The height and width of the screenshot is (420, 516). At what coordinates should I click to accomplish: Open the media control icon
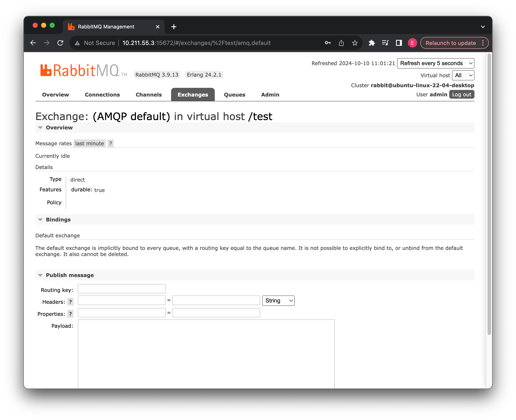coord(385,43)
